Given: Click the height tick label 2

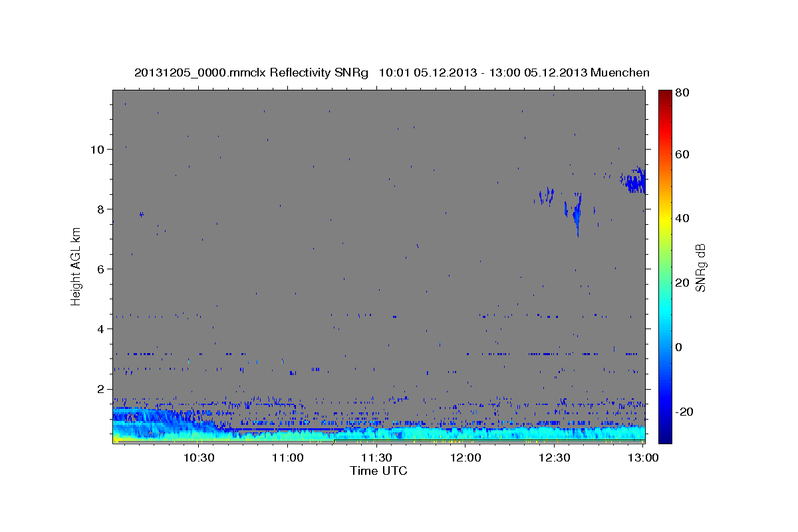Looking at the screenshot, I should click(x=100, y=389).
